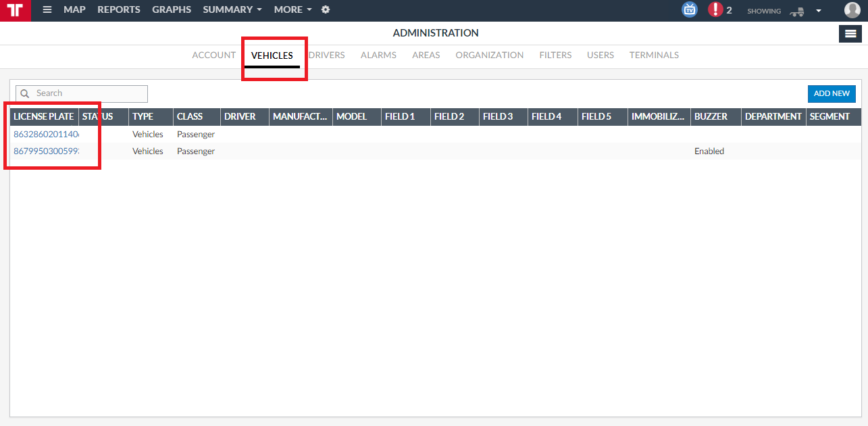This screenshot has width=868, height=426.
Task: Sort table by LICENSE PLATE column header
Action: [x=44, y=117]
